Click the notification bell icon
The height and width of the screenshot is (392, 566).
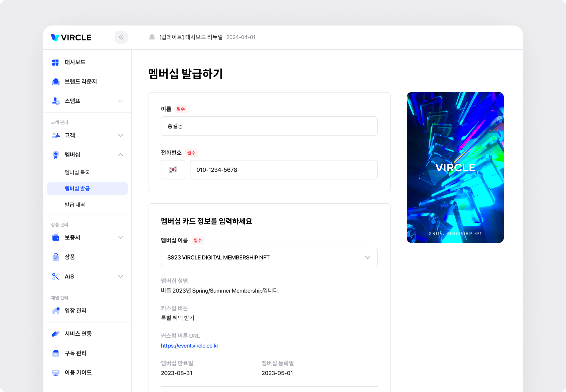click(x=152, y=37)
